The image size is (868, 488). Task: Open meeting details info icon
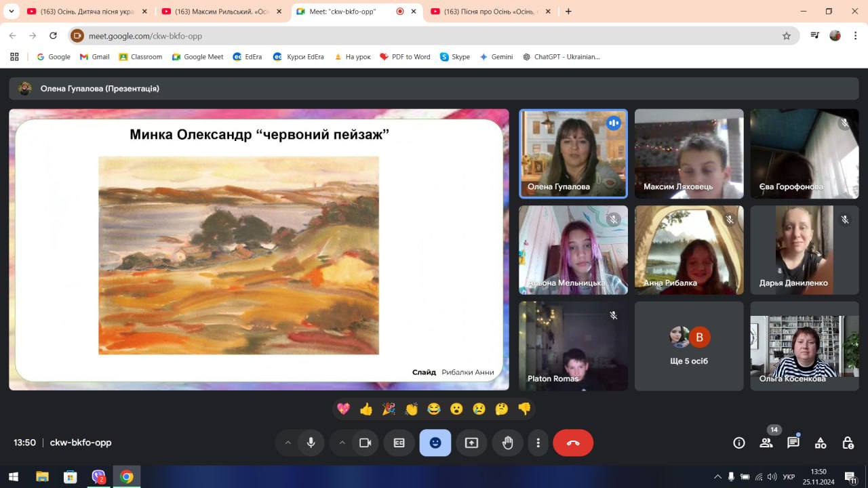(x=739, y=443)
